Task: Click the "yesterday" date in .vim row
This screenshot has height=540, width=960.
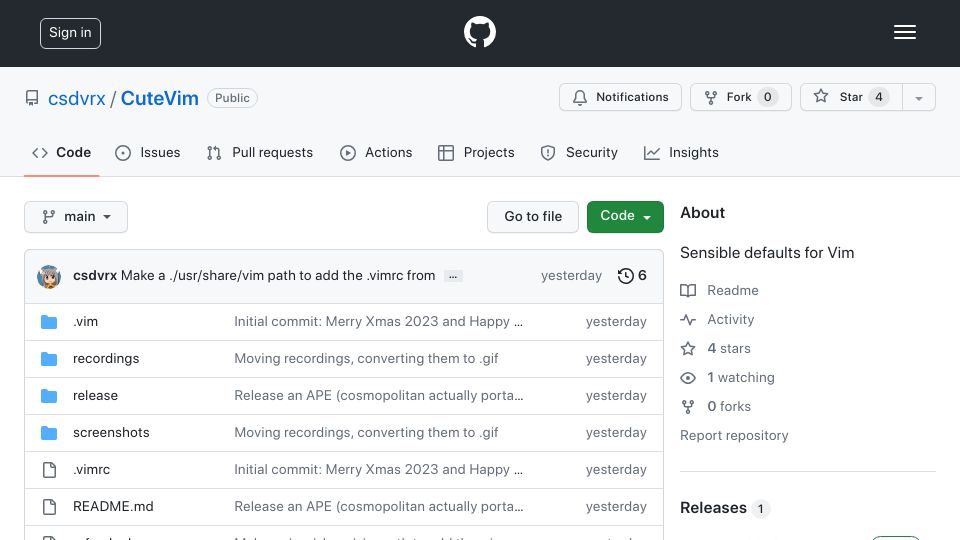Action: (x=616, y=321)
